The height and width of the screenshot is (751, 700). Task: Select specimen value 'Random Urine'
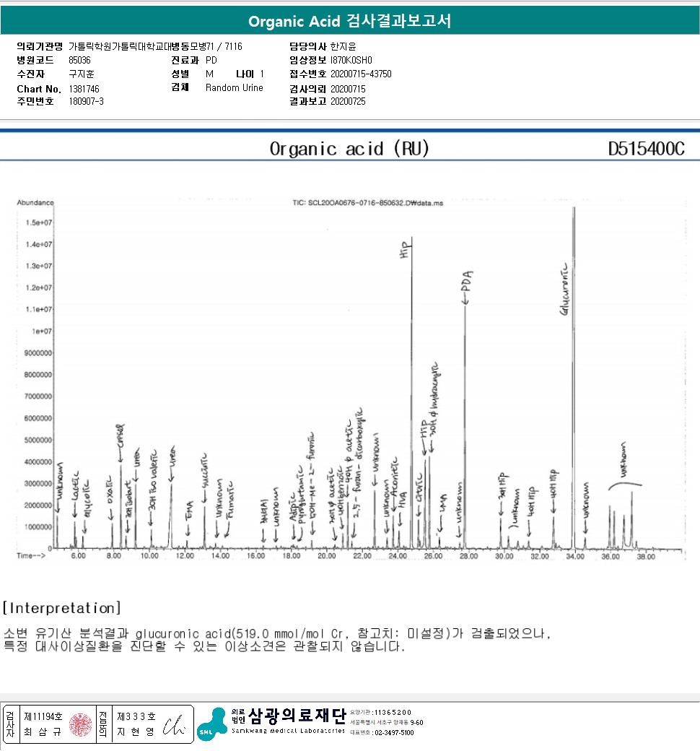[x=234, y=87]
